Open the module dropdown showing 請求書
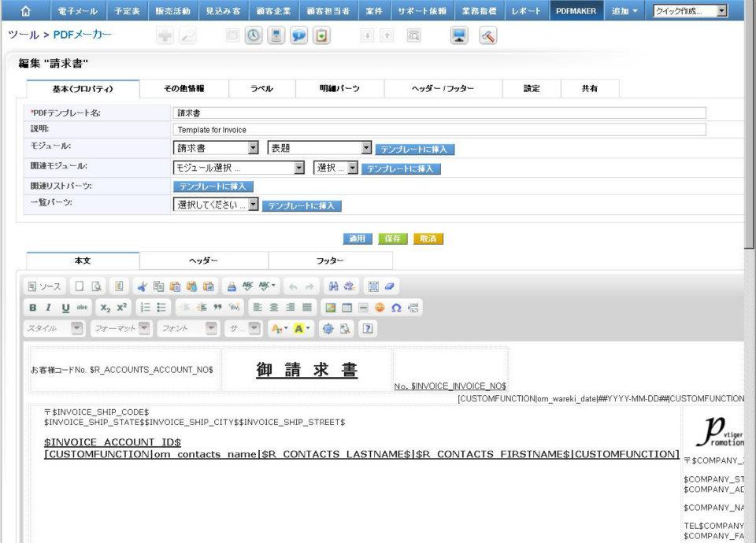Image resolution: width=756 pixels, height=543 pixels. coord(216,148)
